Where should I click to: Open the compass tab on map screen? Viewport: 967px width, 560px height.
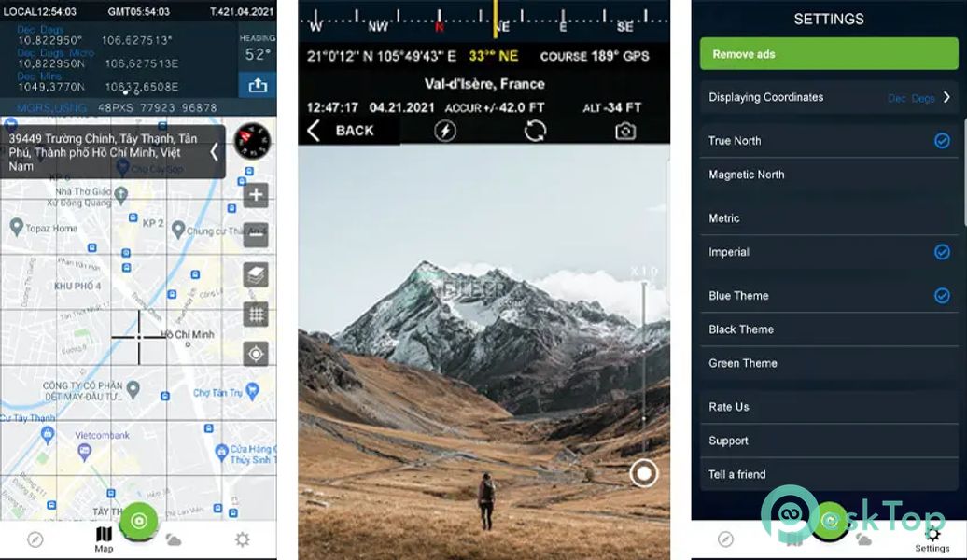35,540
